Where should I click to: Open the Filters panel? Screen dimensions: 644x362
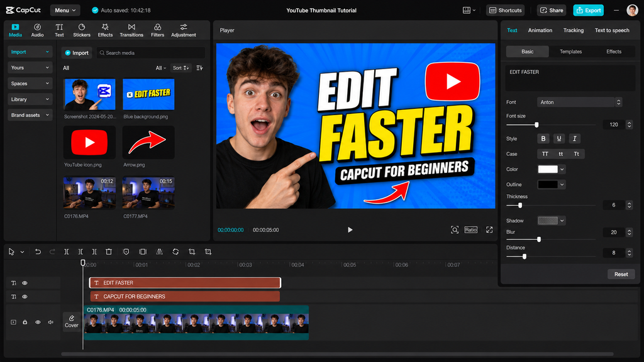click(157, 30)
